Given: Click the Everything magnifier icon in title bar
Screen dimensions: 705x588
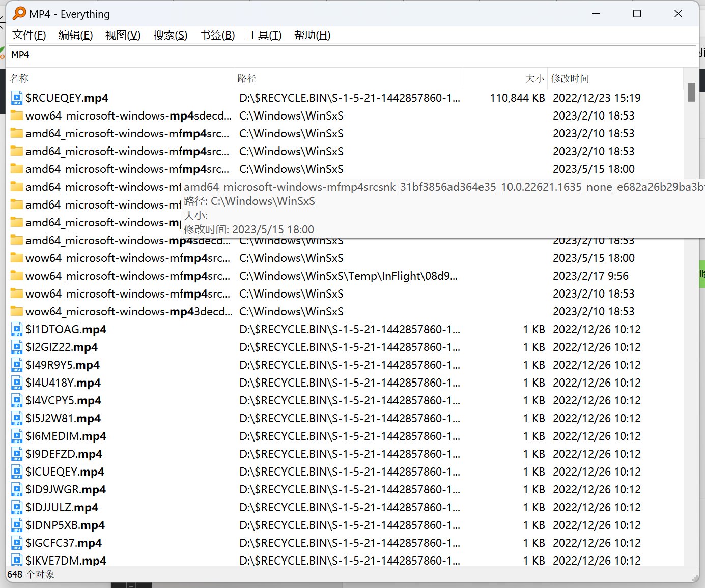Looking at the screenshot, I should click(19, 13).
